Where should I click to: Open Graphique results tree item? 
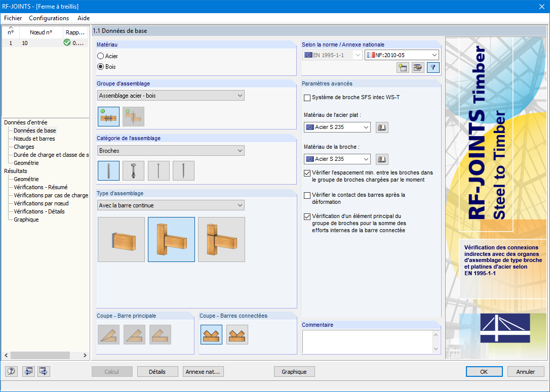(x=26, y=220)
